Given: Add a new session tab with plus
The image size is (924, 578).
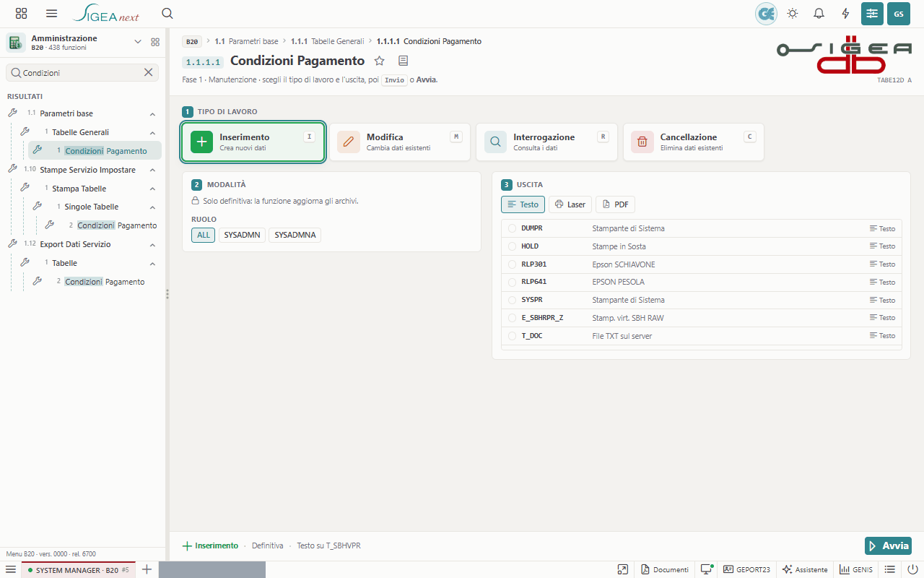Looking at the screenshot, I should click(x=147, y=569).
